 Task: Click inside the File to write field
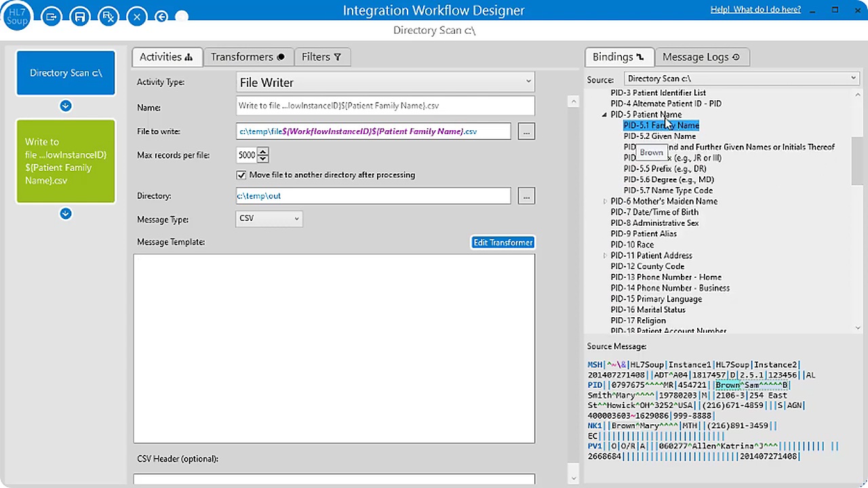point(373,131)
